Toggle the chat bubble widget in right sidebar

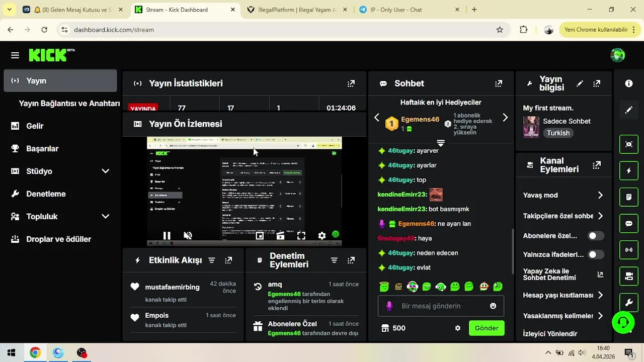pyautogui.click(x=629, y=223)
